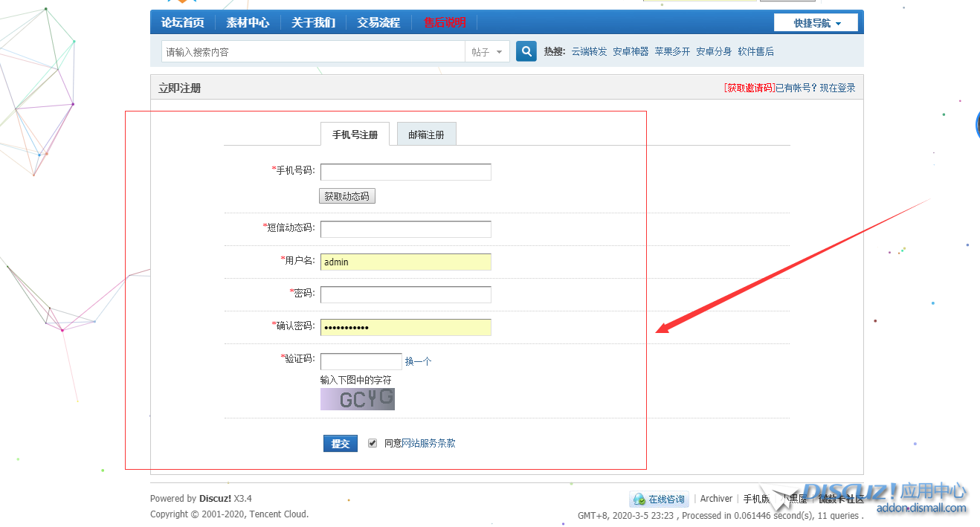
Task: Focus the 请输入搜索内容 search box
Action: 313,51
